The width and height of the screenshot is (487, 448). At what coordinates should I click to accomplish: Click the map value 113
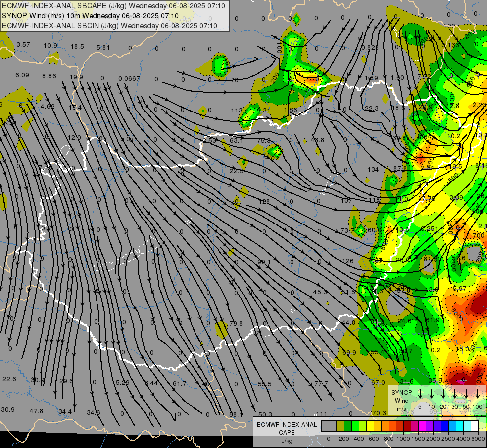237,111
